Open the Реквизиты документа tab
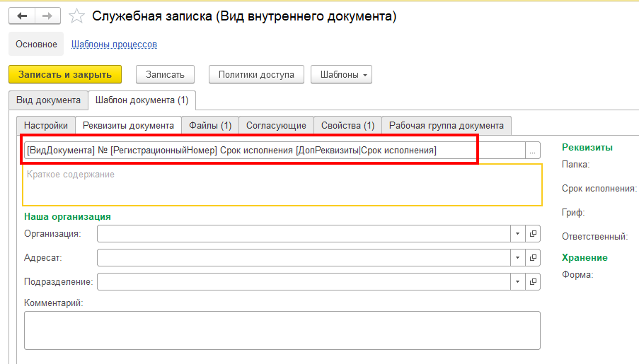The height and width of the screenshot is (364, 639). [128, 125]
